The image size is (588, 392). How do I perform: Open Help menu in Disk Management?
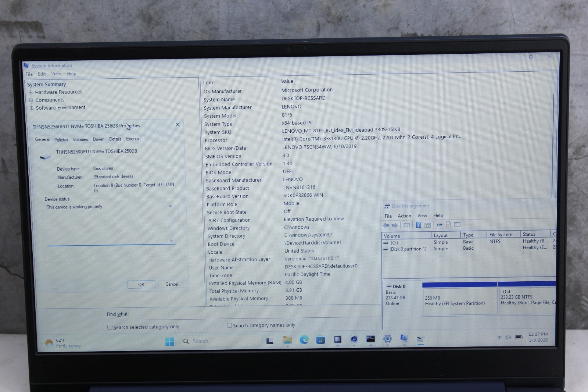click(438, 215)
